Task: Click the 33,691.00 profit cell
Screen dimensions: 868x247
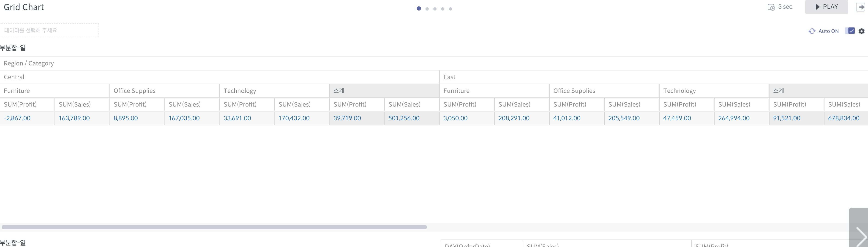Action: [247, 118]
